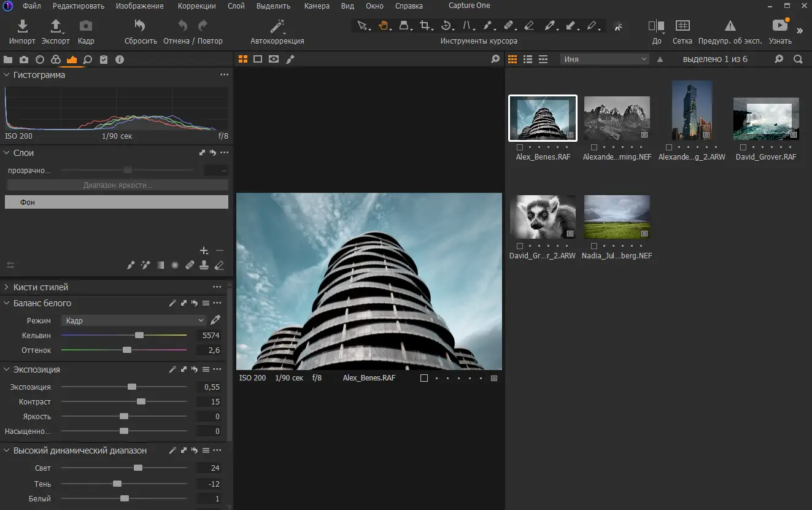Click the Reset (Сбросить) icon
This screenshot has height=510, width=812.
[x=140, y=26]
